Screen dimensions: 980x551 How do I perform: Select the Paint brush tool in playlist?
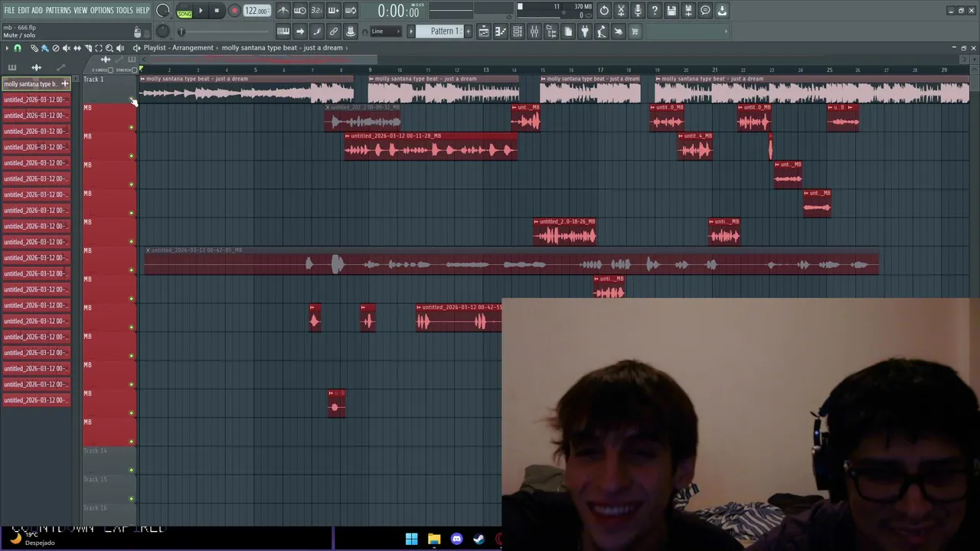44,48
